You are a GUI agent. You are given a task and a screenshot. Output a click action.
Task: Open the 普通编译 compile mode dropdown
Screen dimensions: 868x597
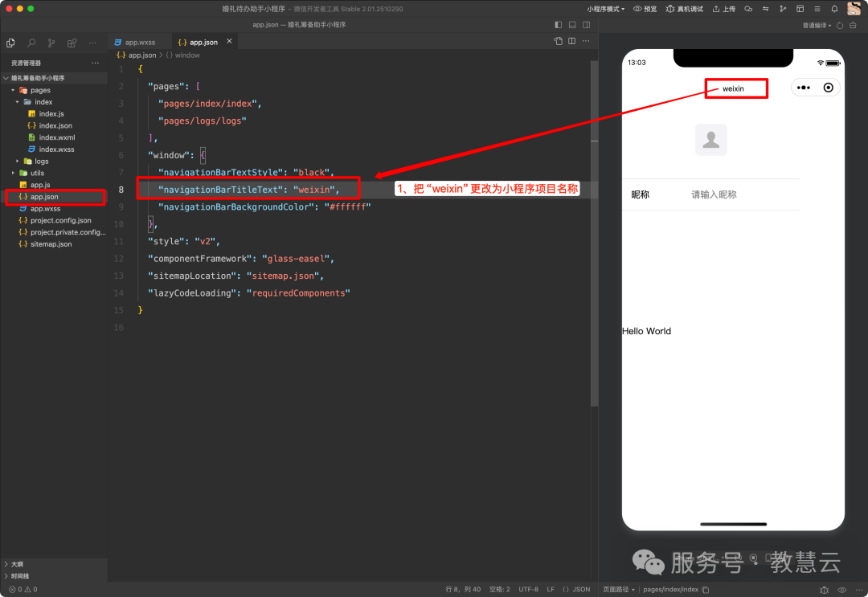coord(817,26)
